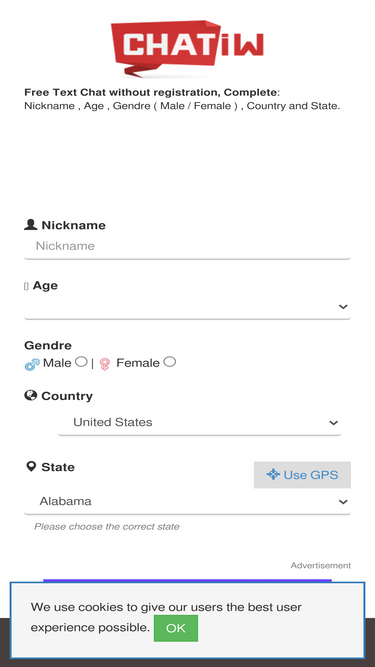Select the Male radio button
Image resolution: width=375 pixels, height=667 pixels.
pyautogui.click(x=81, y=362)
